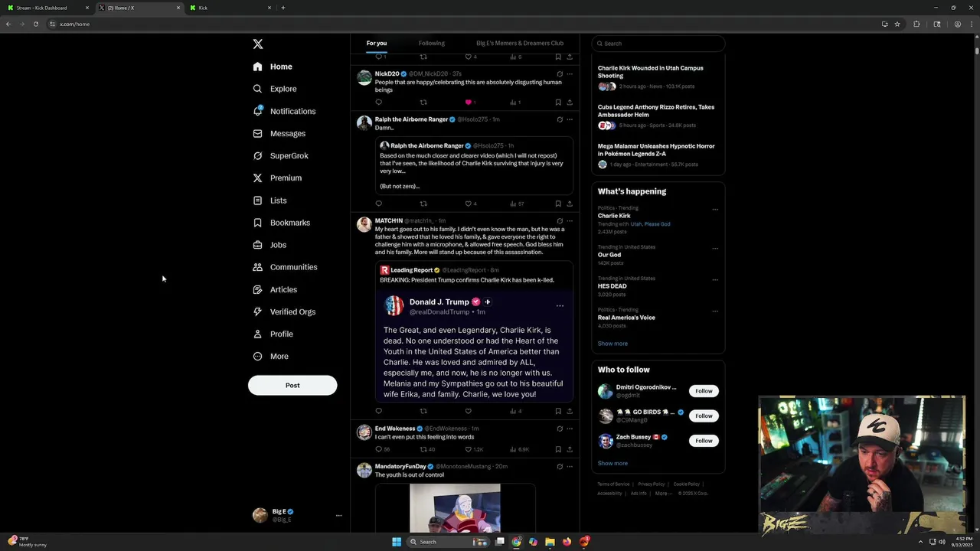Image resolution: width=980 pixels, height=551 pixels.
Task: Follow GO BIRDS account
Action: (704, 416)
